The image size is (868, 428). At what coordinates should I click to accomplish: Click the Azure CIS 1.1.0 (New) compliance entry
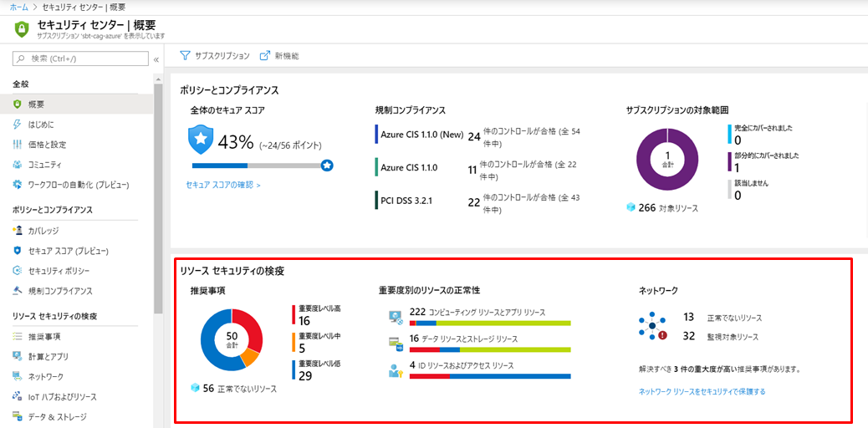pyautogui.click(x=479, y=136)
